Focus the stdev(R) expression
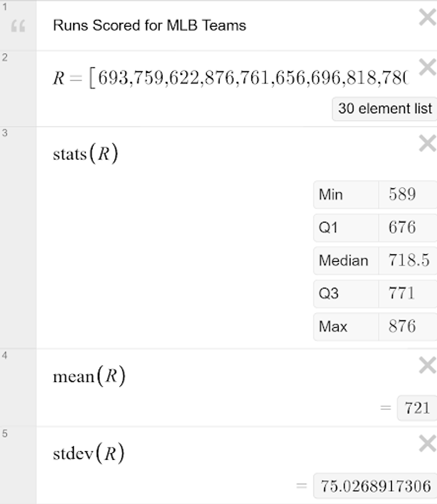 click(x=88, y=453)
